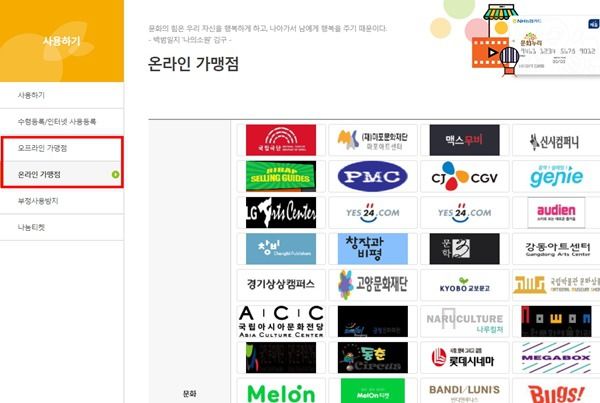The width and height of the screenshot is (600, 403).
Task: Open the 동춘 Circus logo tile
Action: [373, 357]
